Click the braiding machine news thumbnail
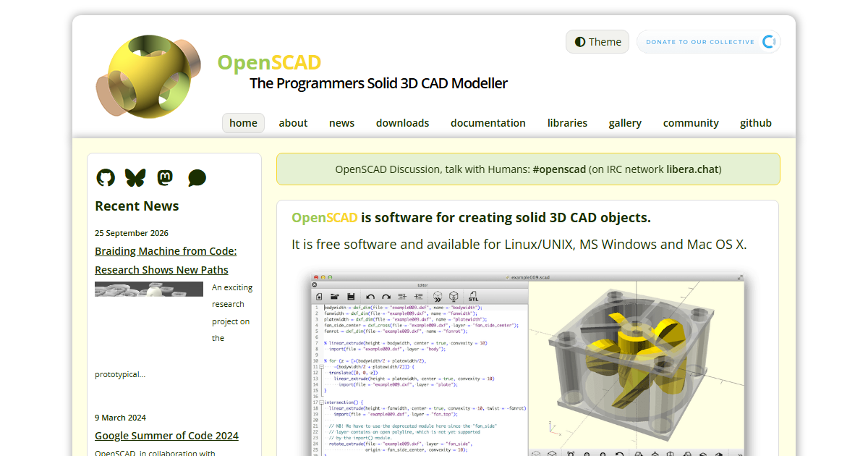The width and height of the screenshot is (868, 456). coord(149,289)
